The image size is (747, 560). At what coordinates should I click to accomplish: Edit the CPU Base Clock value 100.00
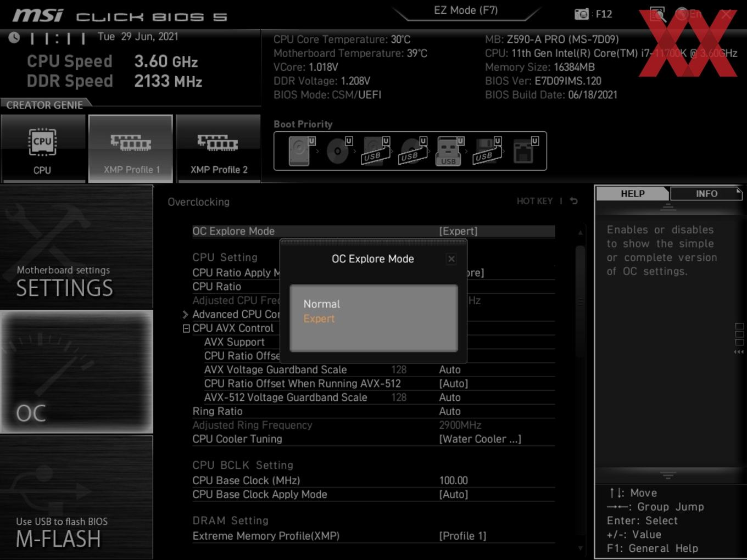[454, 480]
